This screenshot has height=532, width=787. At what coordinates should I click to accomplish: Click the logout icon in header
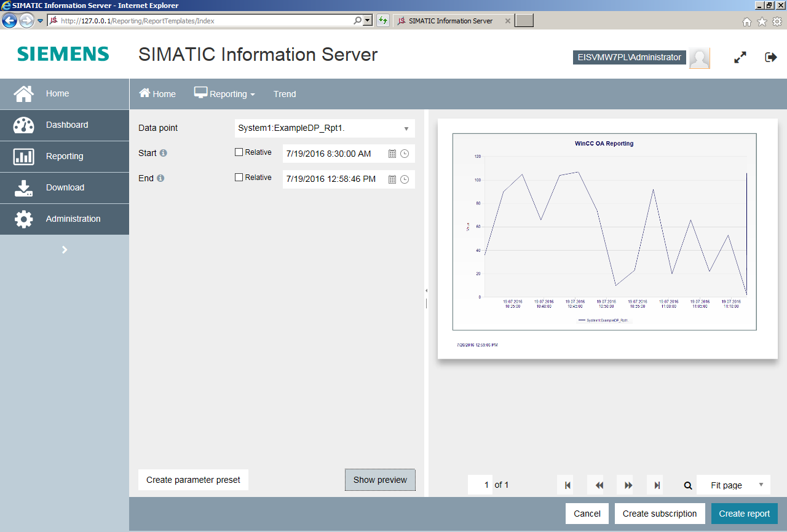click(x=770, y=57)
